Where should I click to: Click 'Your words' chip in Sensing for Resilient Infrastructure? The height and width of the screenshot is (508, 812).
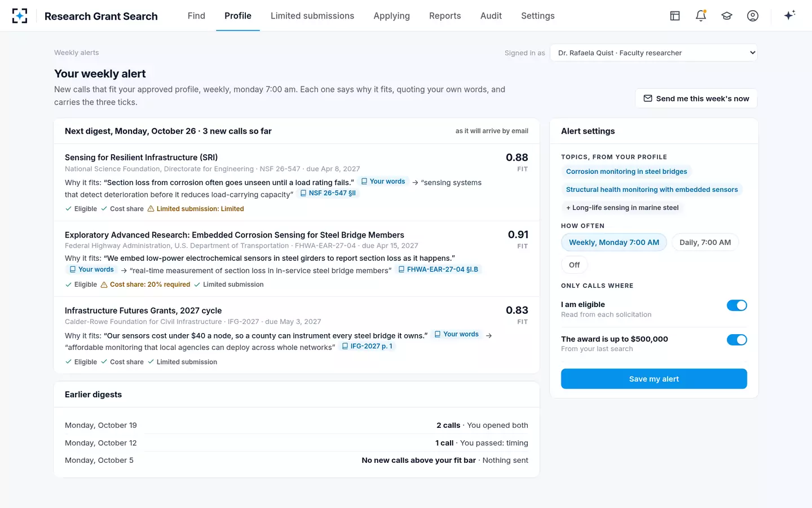(383, 182)
